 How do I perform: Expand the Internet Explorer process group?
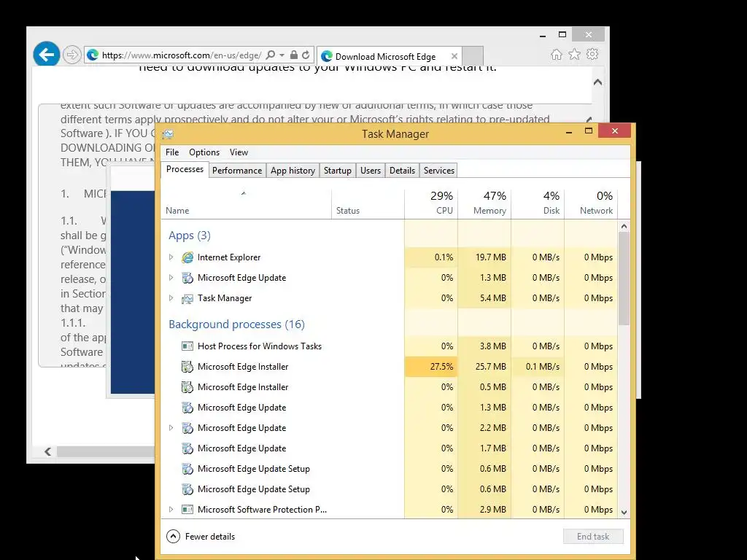(171, 257)
